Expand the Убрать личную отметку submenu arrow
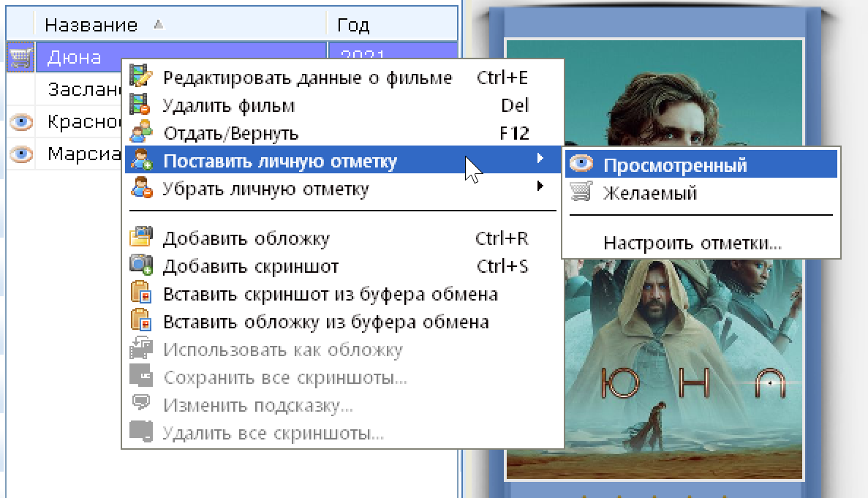The height and width of the screenshot is (498, 868). click(x=540, y=186)
